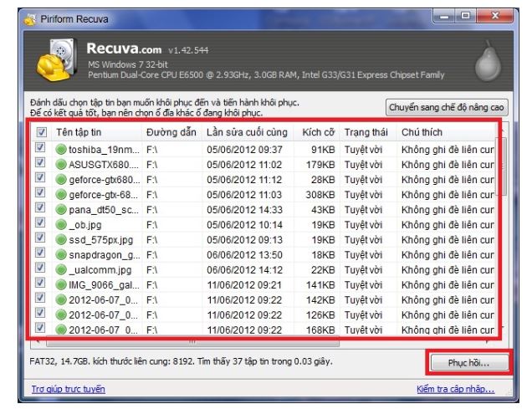The image size is (532, 409).
Task: Uncheck the pana_dt50_sc file checkbox
Action: [40, 207]
